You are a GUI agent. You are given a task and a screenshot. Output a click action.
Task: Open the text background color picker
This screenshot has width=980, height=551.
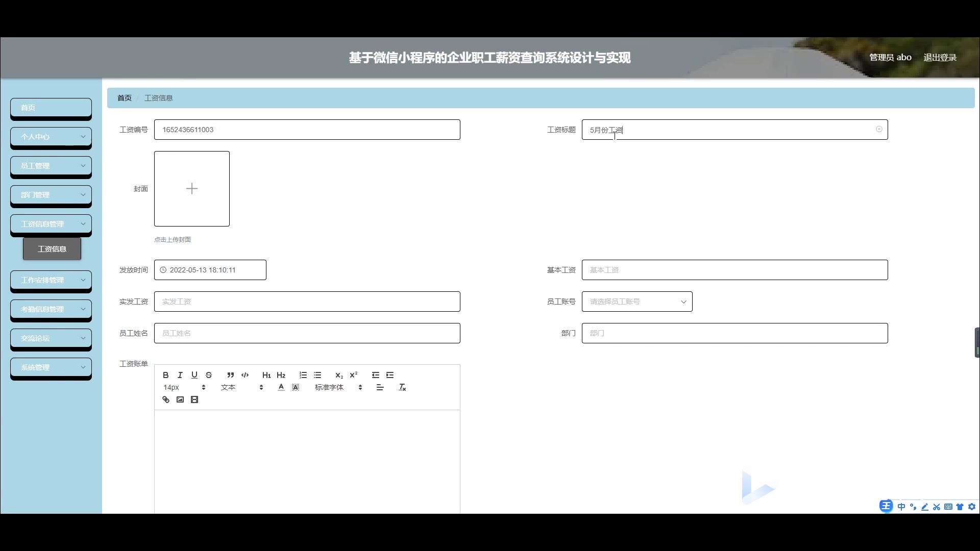(x=296, y=387)
